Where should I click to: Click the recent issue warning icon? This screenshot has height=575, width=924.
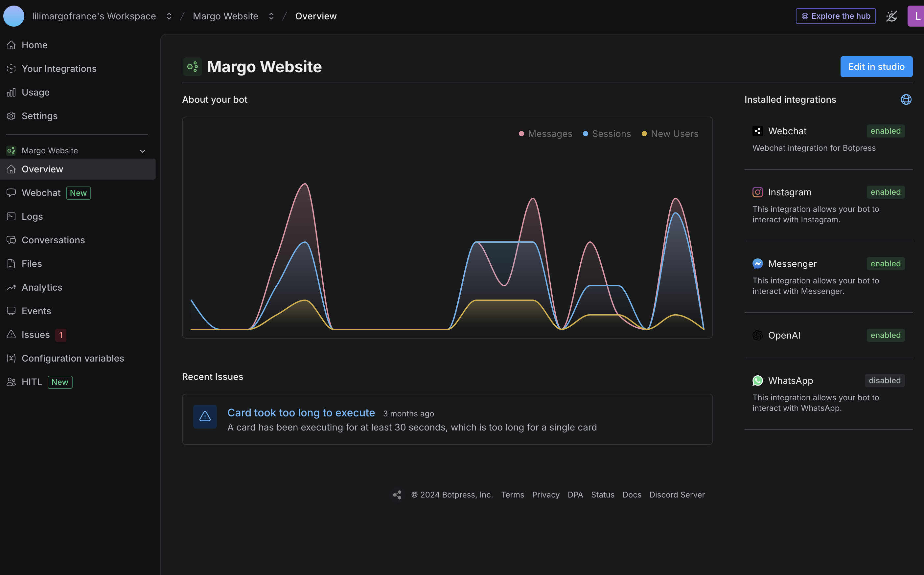205,417
